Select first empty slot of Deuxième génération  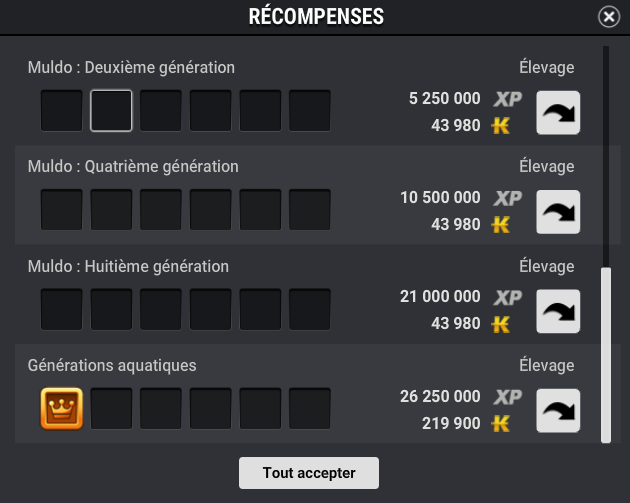coord(61,110)
